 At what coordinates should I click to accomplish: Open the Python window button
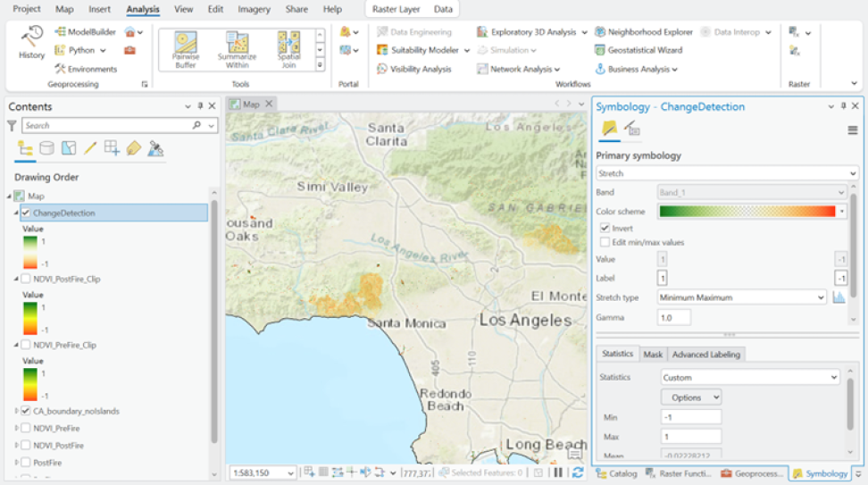pyautogui.click(x=79, y=50)
